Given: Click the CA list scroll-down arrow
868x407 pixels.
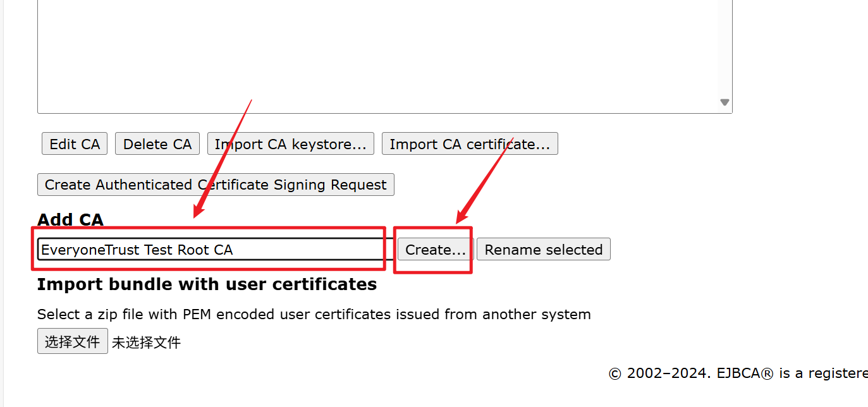Looking at the screenshot, I should point(724,102).
